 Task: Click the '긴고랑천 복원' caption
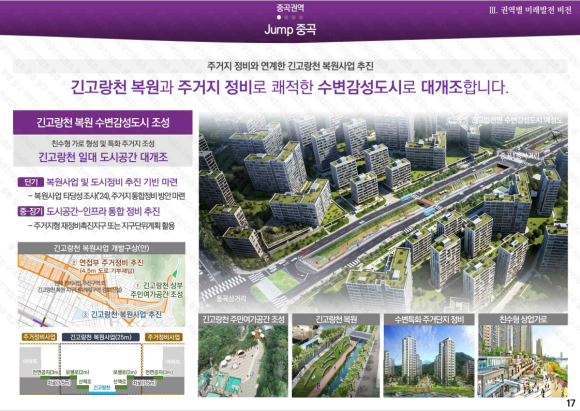(x=336, y=319)
